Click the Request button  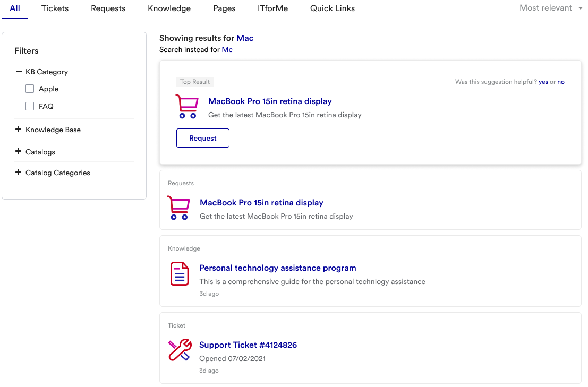[203, 138]
